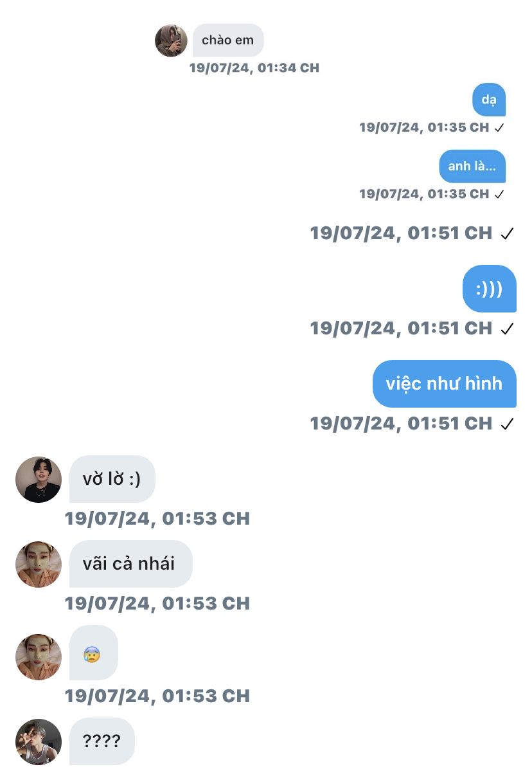Click the 'anh là...' message bubble
532x769 pixels.
coord(472,167)
